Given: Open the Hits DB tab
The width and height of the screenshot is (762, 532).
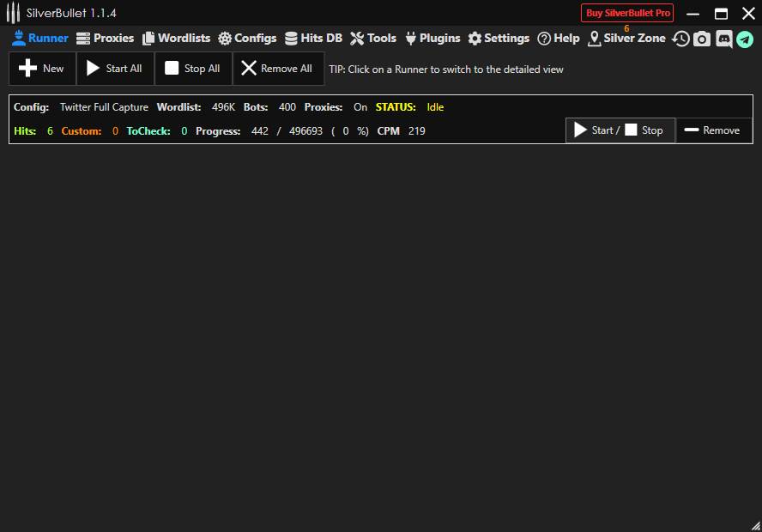Looking at the screenshot, I should tap(313, 38).
